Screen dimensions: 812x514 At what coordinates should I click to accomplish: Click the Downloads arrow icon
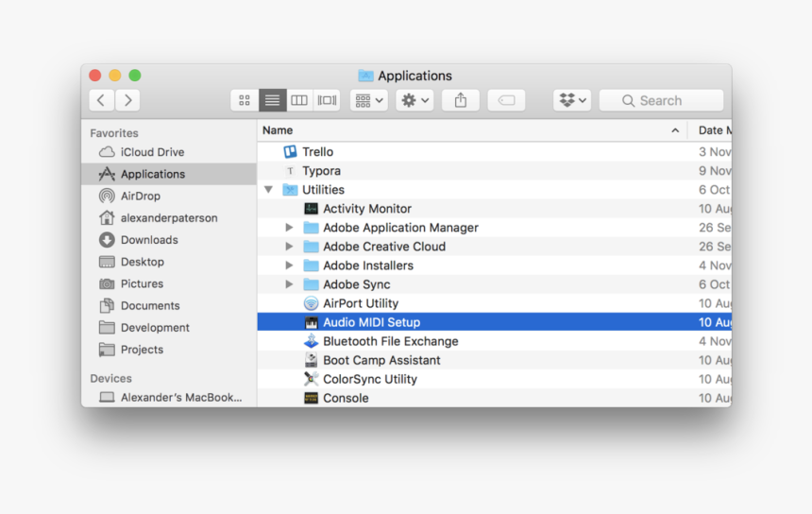click(107, 240)
